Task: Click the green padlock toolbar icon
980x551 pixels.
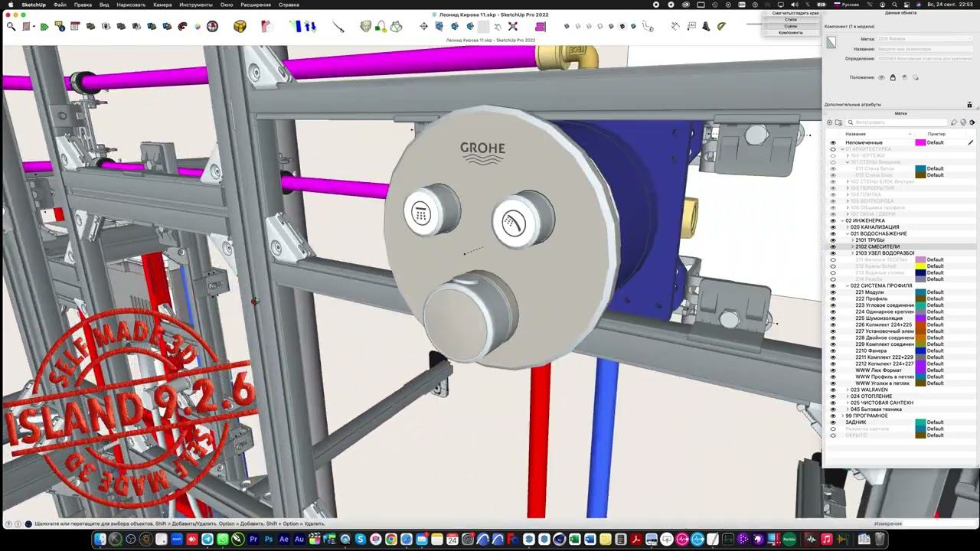Action: [x=381, y=27]
